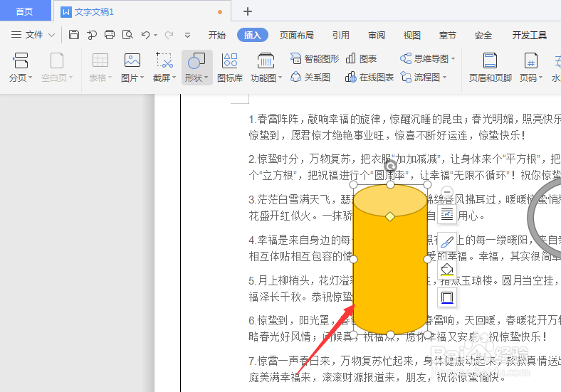Click paragraph text starting with 1.春雷阵阵
Image resolution: width=561 pixels, height=392 pixels.
click(x=404, y=127)
